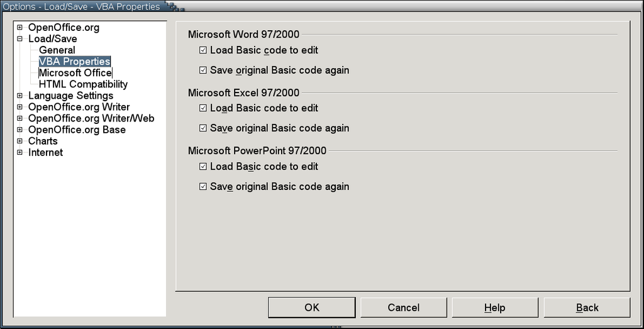This screenshot has height=329, width=644.
Task: Collapse the Load/Save tree node
Action: 20,39
